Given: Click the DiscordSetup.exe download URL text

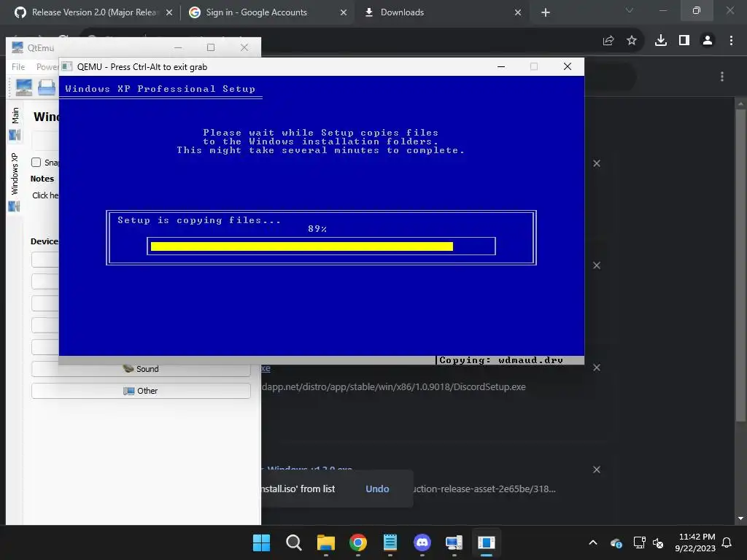Looking at the screenshot, I should [x=393, y=386].
